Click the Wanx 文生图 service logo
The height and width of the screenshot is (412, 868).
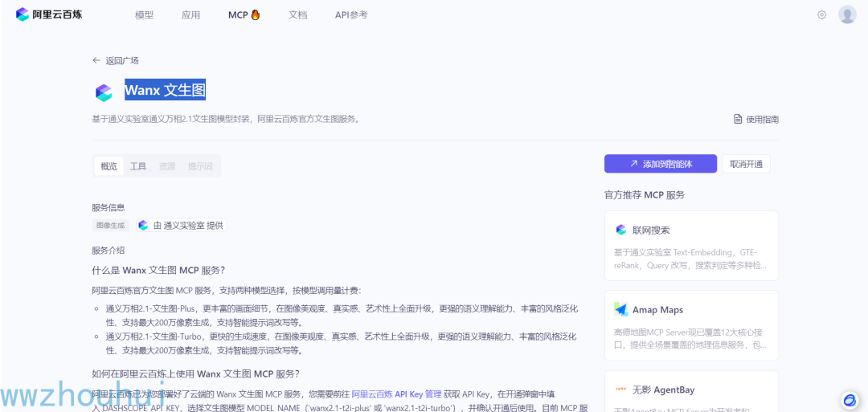104,93
